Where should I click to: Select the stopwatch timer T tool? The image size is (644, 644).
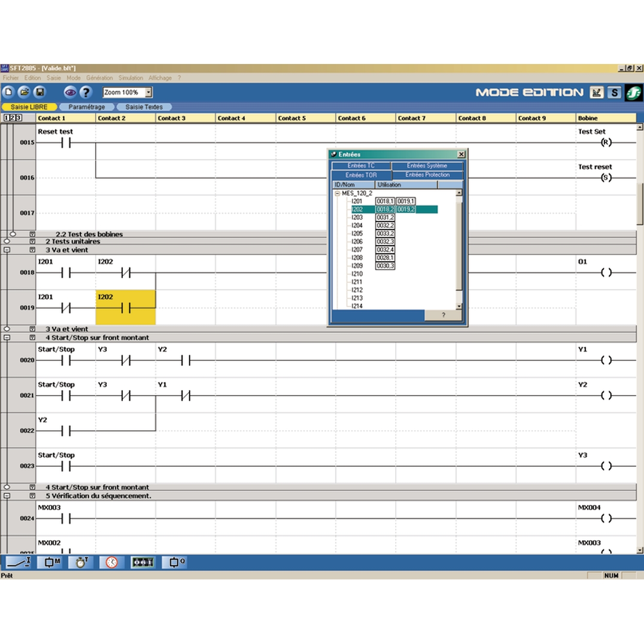[81, 562]
